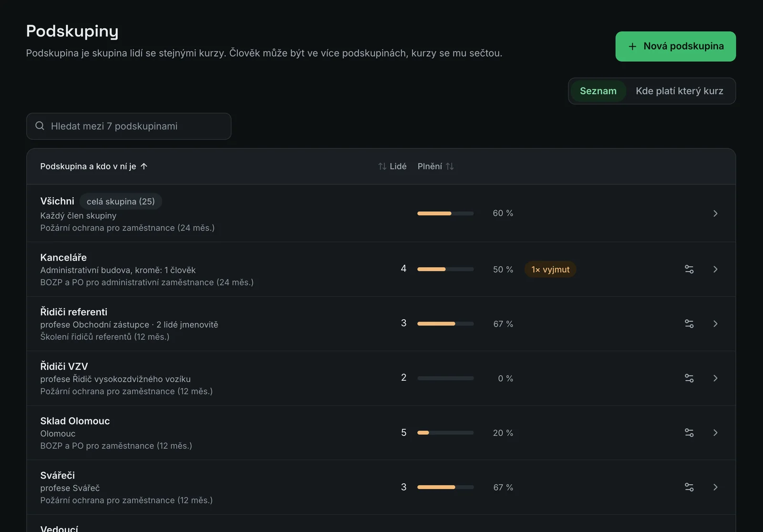Click the Řidiči VZV subgroup name
Viewport: 763px width, 532px height.
[64, 366]
